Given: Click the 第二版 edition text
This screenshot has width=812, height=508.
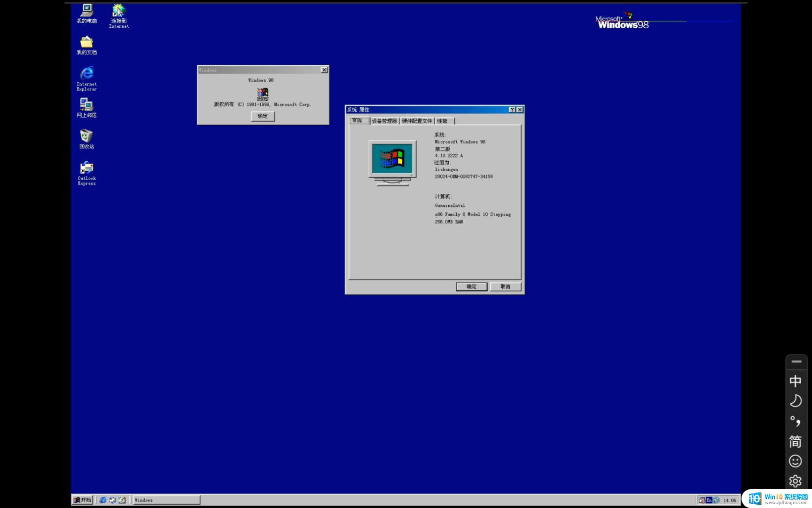Looking at the screenshot, I should point(442,149).
